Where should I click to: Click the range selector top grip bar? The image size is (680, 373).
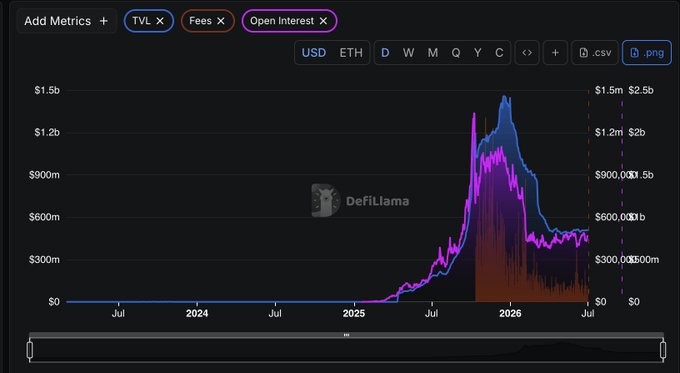[346, 335]
